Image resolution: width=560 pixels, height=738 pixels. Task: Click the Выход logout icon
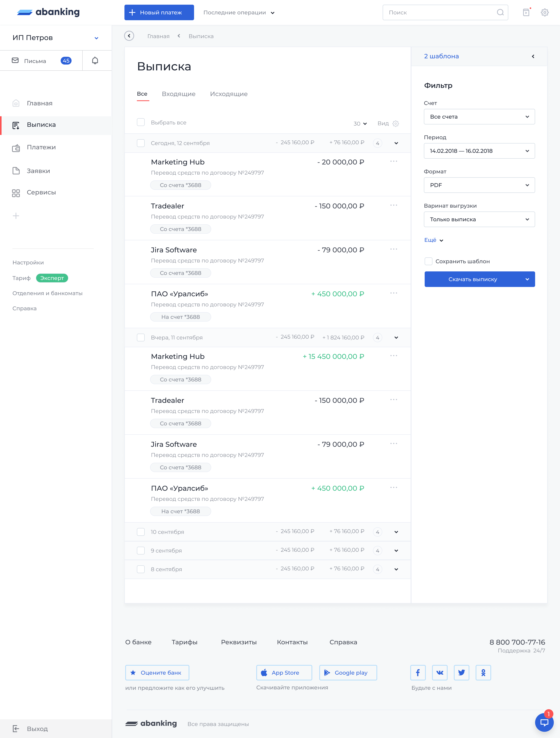pos(16,729)
